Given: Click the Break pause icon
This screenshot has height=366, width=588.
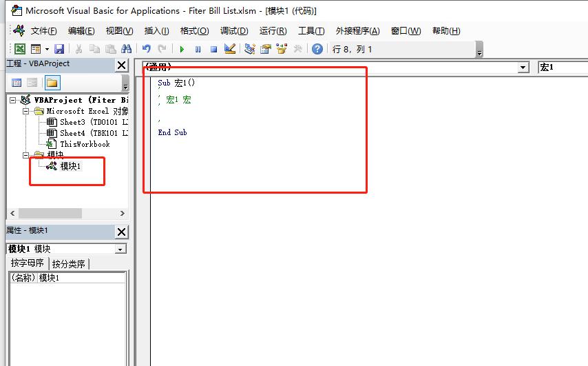Looking at the screenshot, I should (x=198, y=49).
